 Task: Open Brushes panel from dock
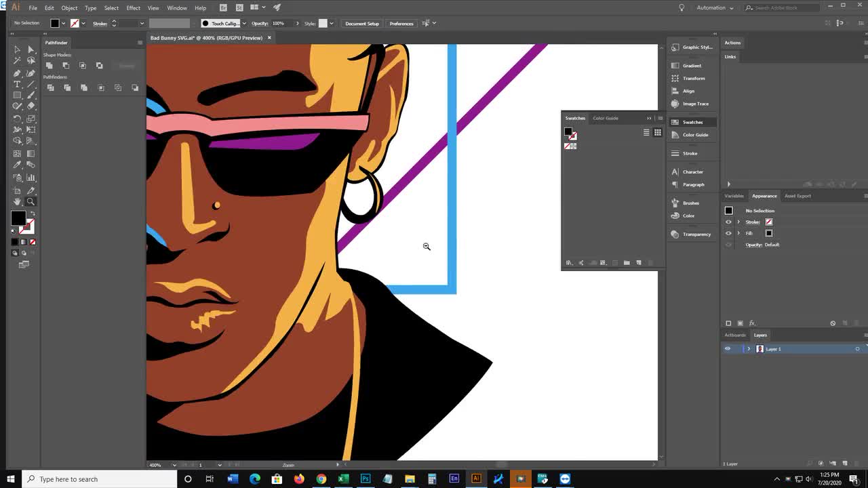[x=686, y=203]
